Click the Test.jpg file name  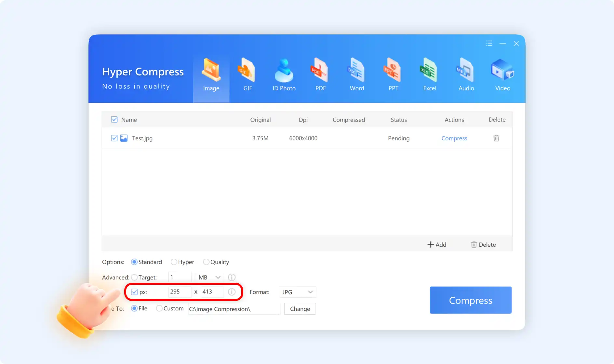click(x=142, y=138)
